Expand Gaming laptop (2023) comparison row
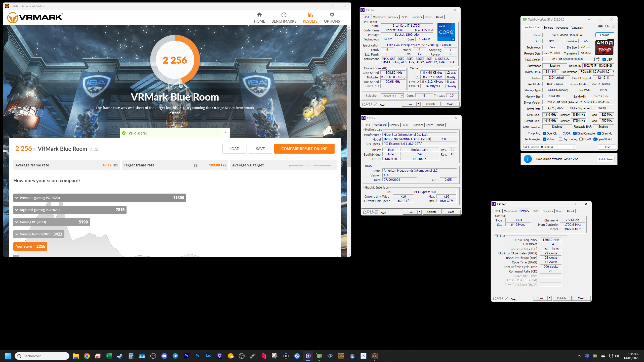The height and width of the screenshot is (362, 644). click(x=39, y=234)
